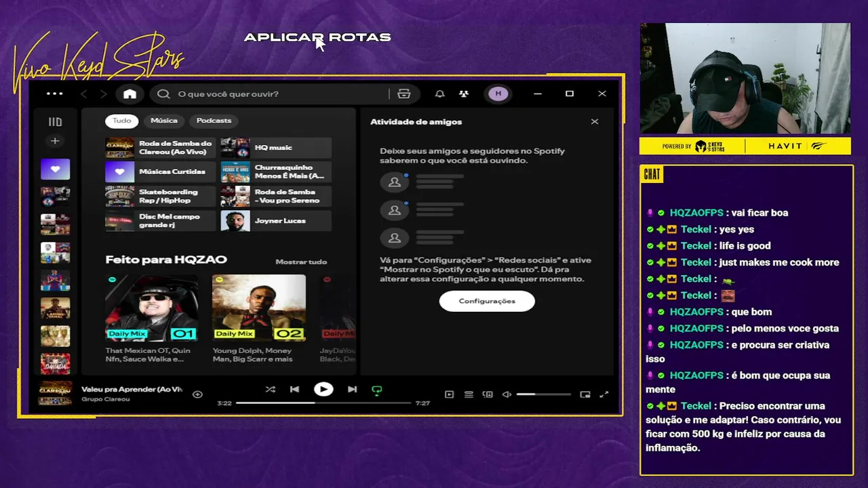This screenshot has width=868, height=488.
Task: Open the three-dots menu in Spotify
Action: (54, 94)
